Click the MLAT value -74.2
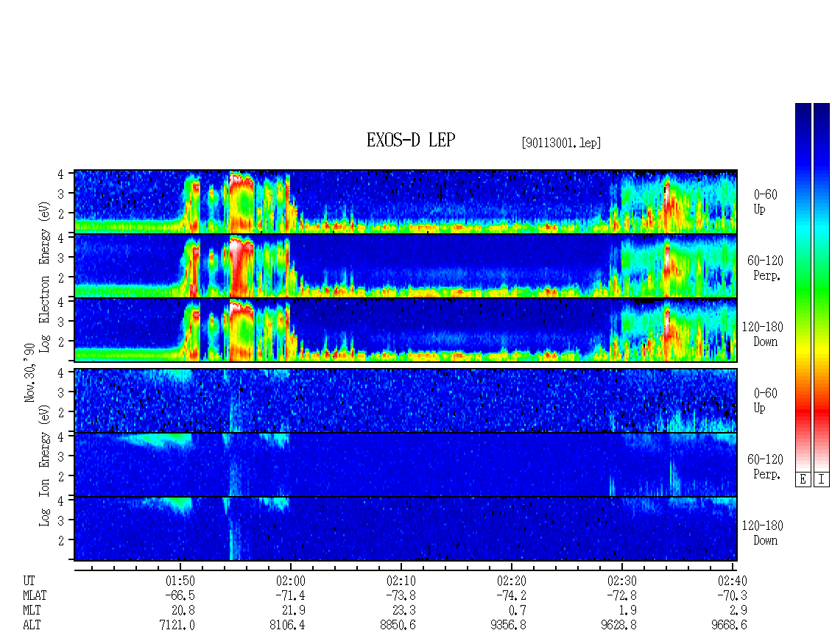Image resolution: width=832 pixels, height=644 pixels. [511, 595]
